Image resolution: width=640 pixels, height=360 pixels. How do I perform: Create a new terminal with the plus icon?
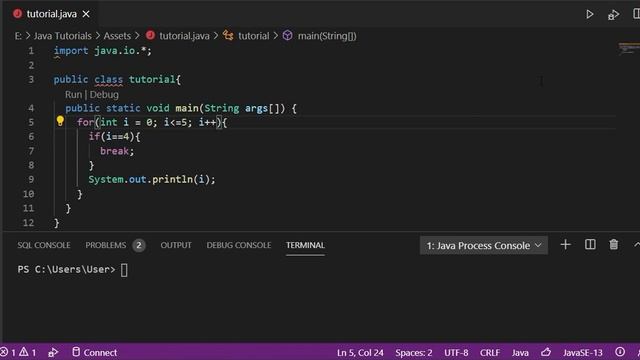pyautogui.click(x=565, y=244)
